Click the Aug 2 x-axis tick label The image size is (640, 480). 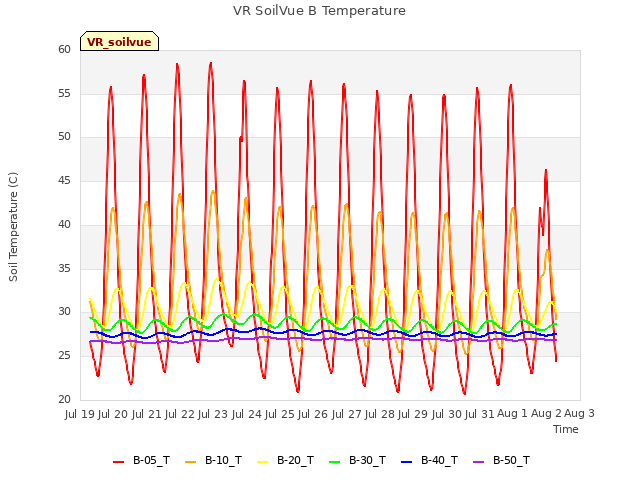(x=546, y=414)
